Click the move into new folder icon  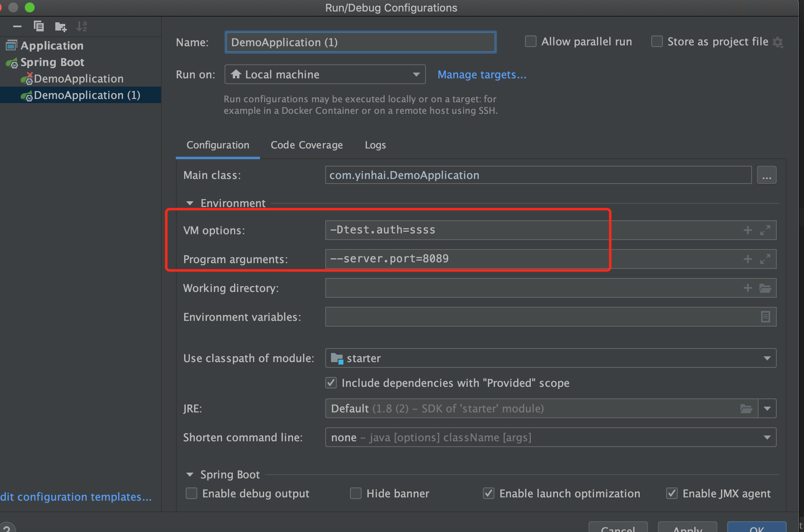[x=60, y=27]
